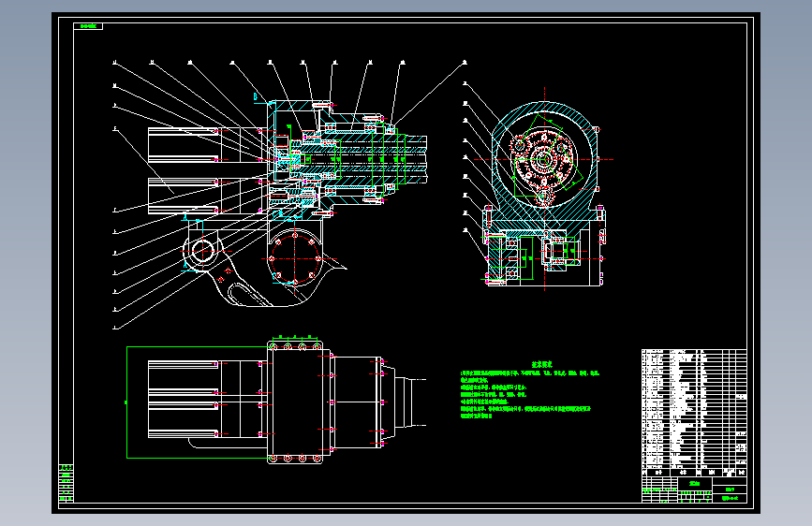
Task: Select the parts list header row
Action: click(x=694, y=473)
